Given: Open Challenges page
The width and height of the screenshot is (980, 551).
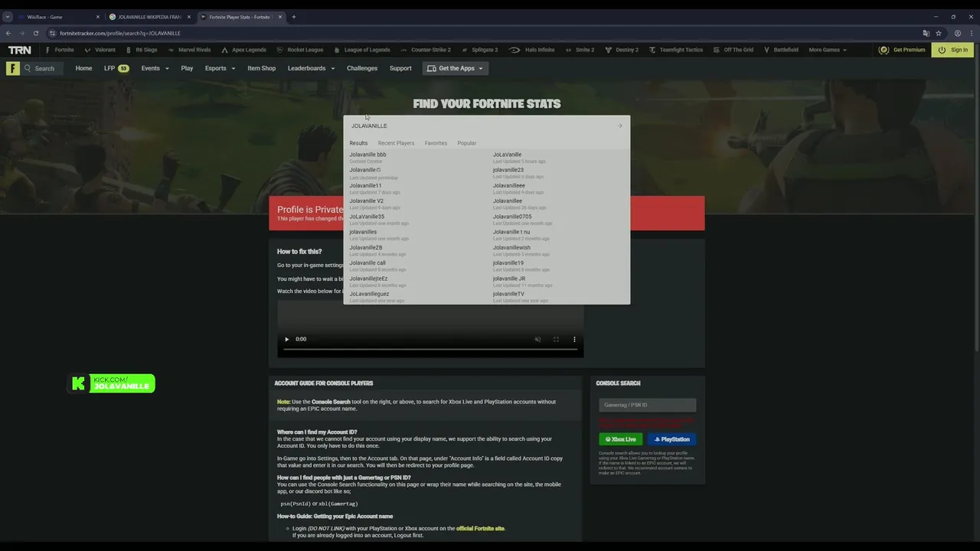Looking at the screenshot, I should click(x=362, y=68).
